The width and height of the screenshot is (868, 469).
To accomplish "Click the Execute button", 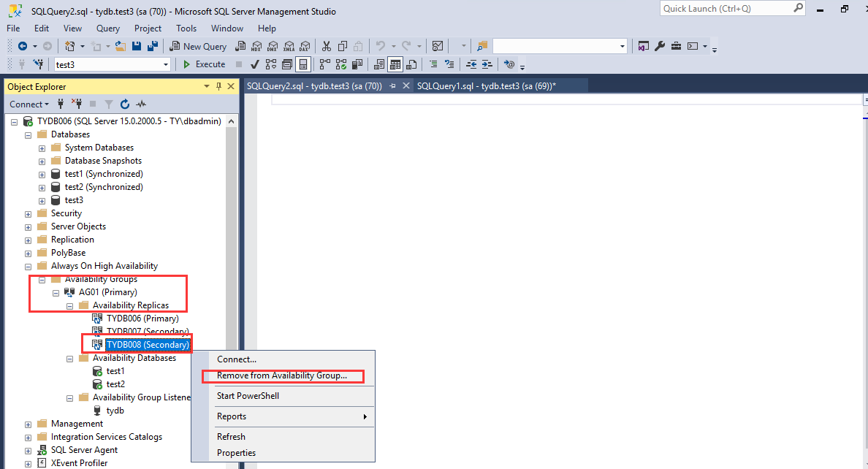I will [x=205, y=64].
